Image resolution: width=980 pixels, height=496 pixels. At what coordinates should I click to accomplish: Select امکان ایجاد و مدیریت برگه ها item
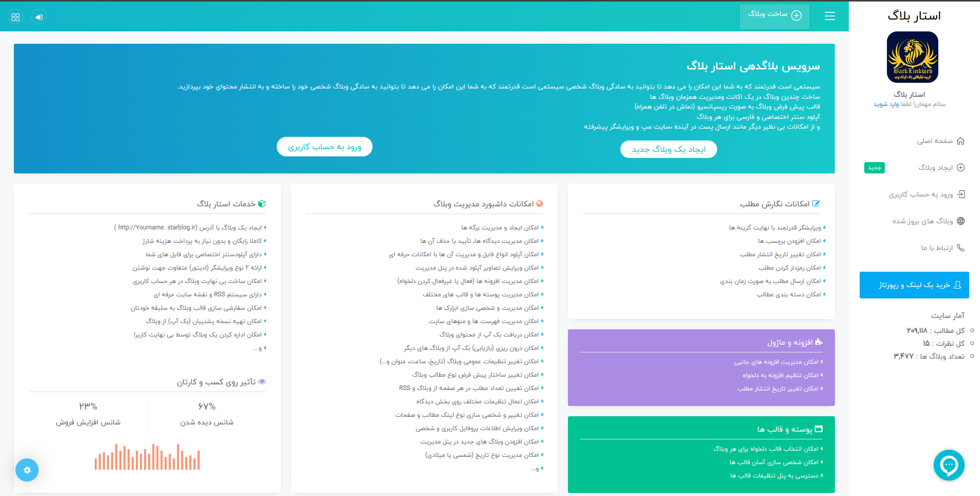pos(500,227)
